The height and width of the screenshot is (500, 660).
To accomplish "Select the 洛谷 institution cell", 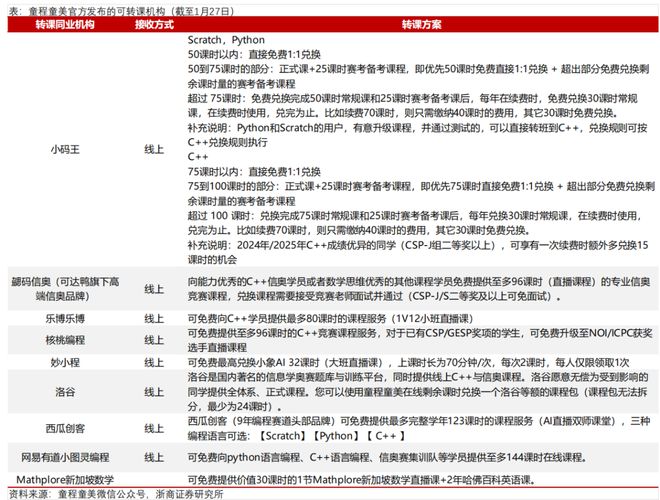I will [x=65, y=392].
